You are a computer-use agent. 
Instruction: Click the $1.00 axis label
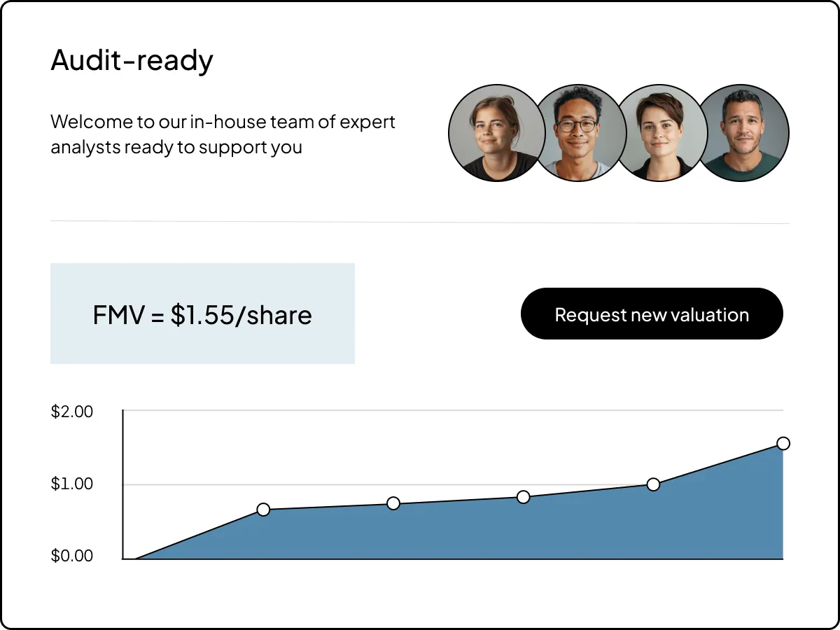click(72, 484)
